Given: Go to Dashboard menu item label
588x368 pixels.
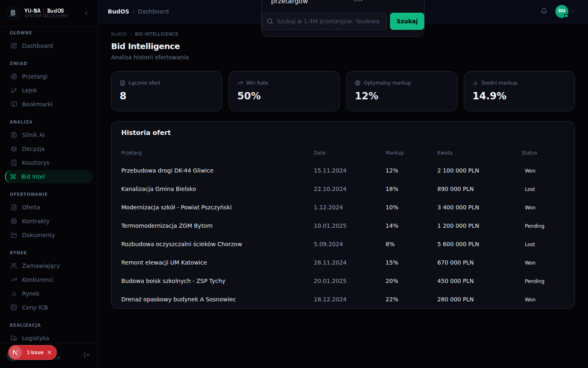Looking at the screenshot, I should click(x=38, y=46).
